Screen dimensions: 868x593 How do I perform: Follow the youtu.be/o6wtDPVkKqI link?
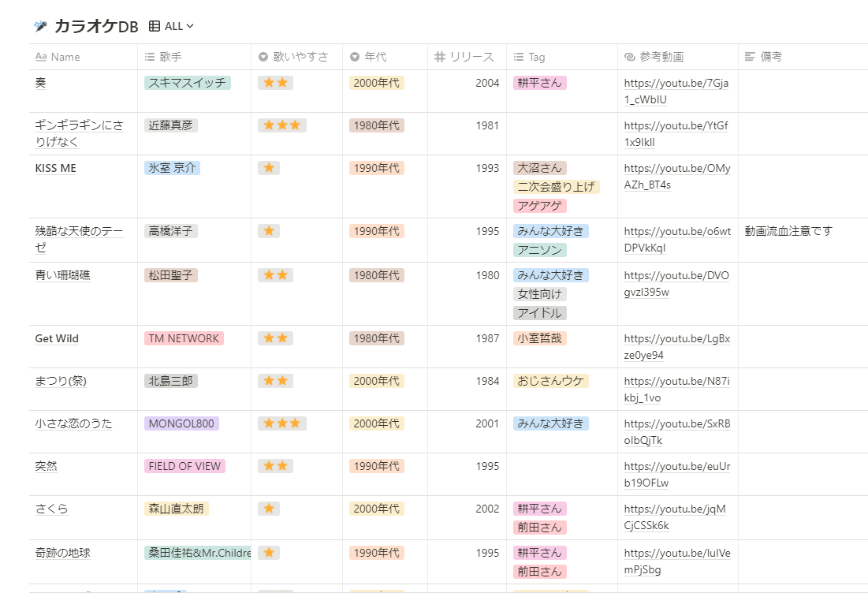point(677,240)
